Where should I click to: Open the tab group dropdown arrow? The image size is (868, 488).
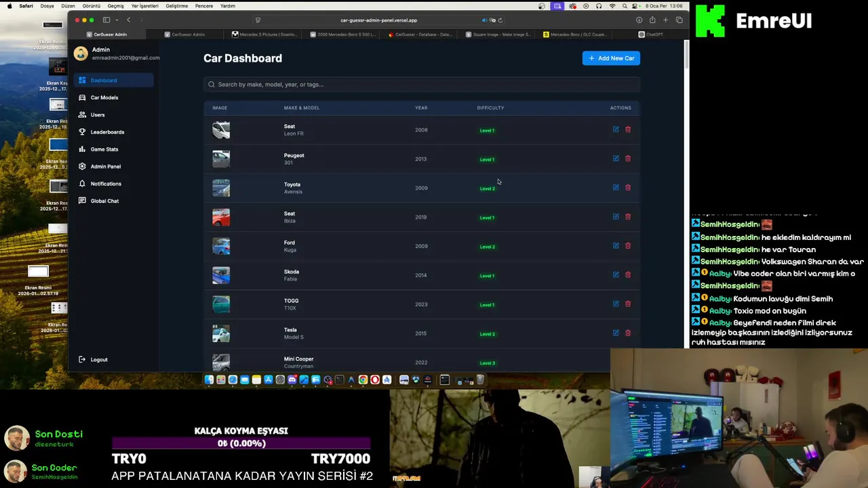click(117, 20)
